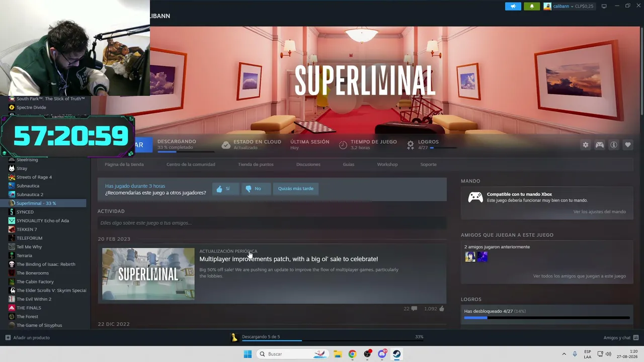This screenshot has width=644, height=362.
Task: Open Amigos y chat panel
Action: click(621, 338)
